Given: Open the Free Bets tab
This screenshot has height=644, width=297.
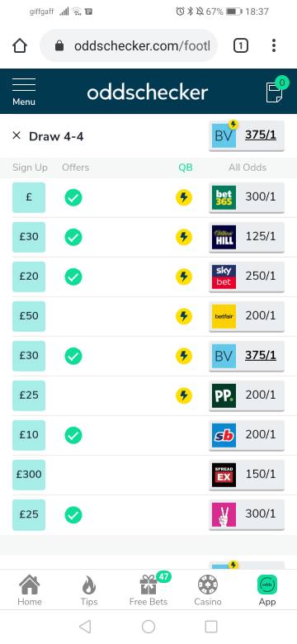Looking at the screenshot, I should click(148, 590).
